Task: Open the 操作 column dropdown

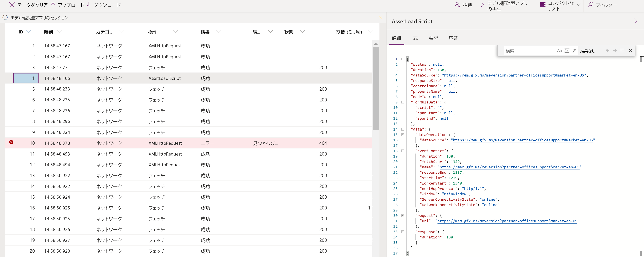Action: tap(175, 32)
